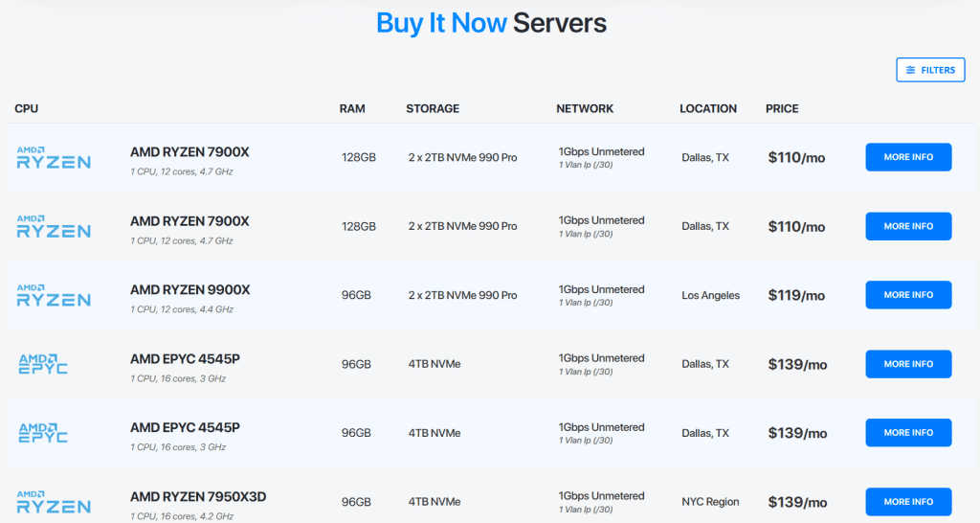This screenshot has width=980, height=523.
Task: Select the 'AMD RYZEN 9900X' server name
Action: [190, 290]
